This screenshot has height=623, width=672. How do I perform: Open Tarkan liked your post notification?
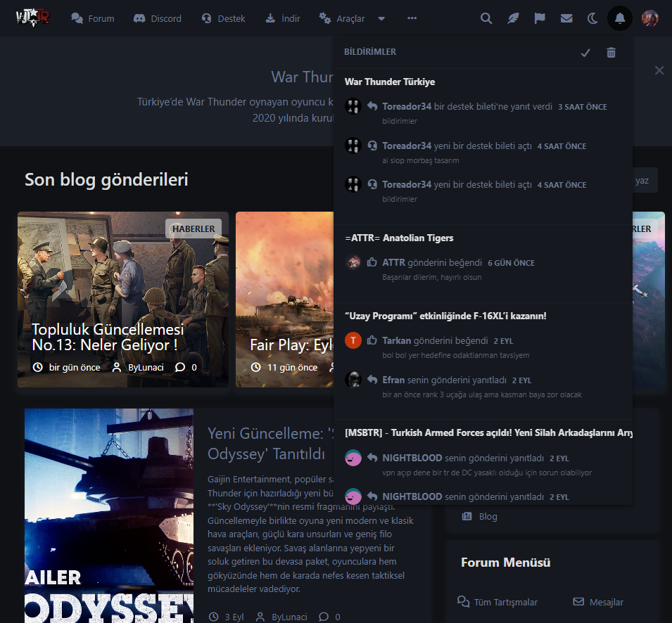[483, 347]
